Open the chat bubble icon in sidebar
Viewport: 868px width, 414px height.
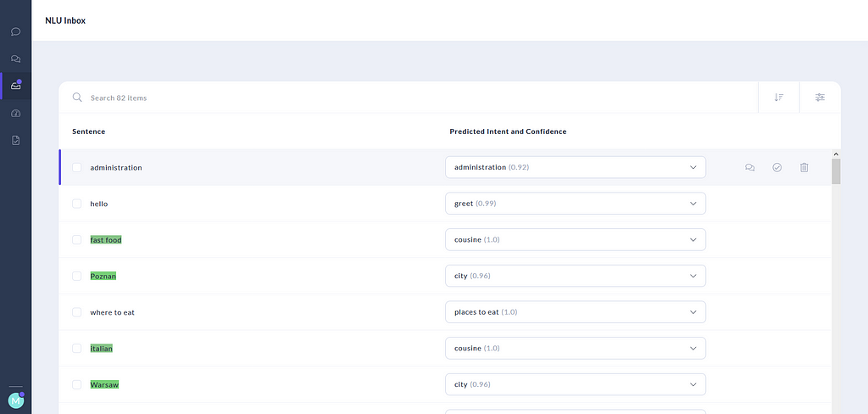click(x=15, y=31)
